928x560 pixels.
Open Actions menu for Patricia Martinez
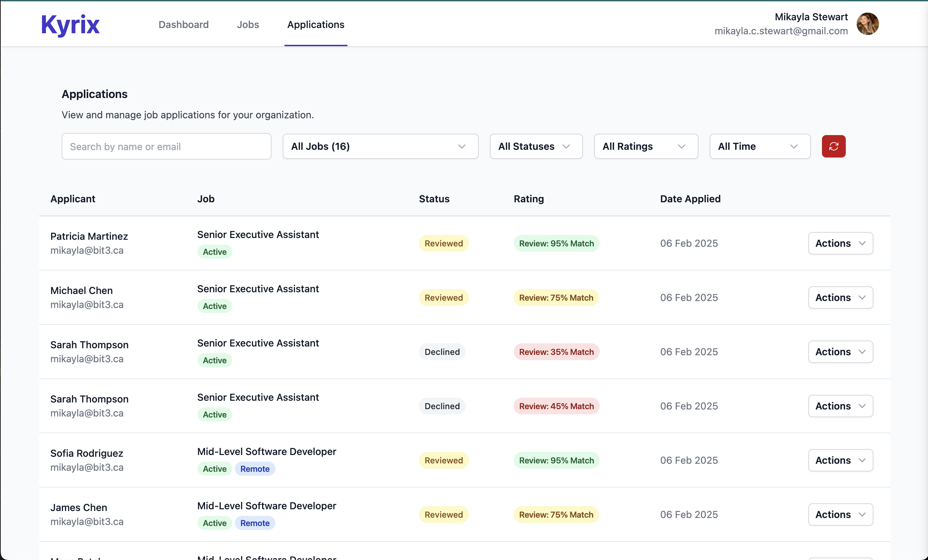point(840,243)
